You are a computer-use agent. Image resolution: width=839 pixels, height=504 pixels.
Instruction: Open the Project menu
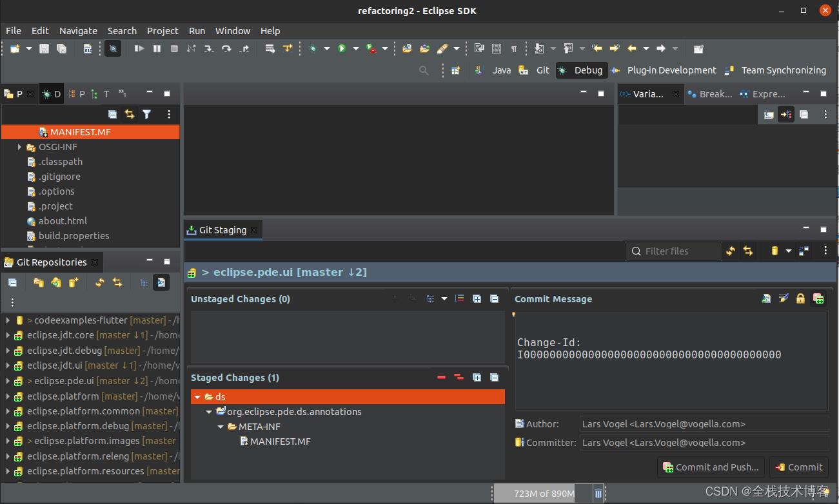point(163,30)
